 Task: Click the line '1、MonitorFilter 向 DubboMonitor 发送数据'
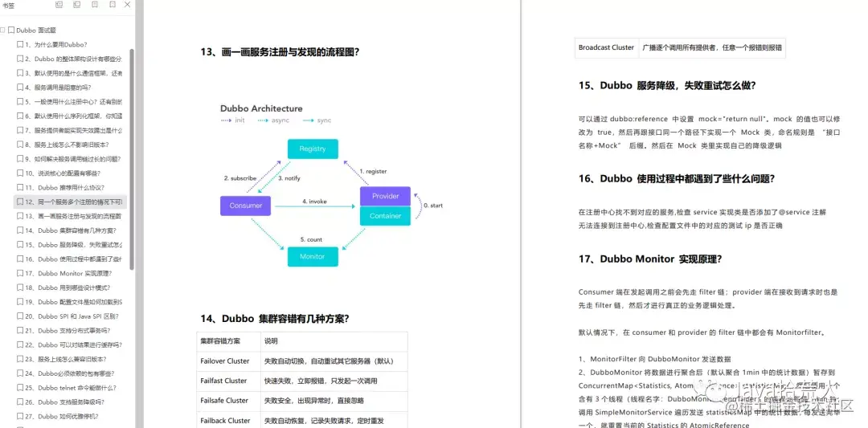coord(655,359)
